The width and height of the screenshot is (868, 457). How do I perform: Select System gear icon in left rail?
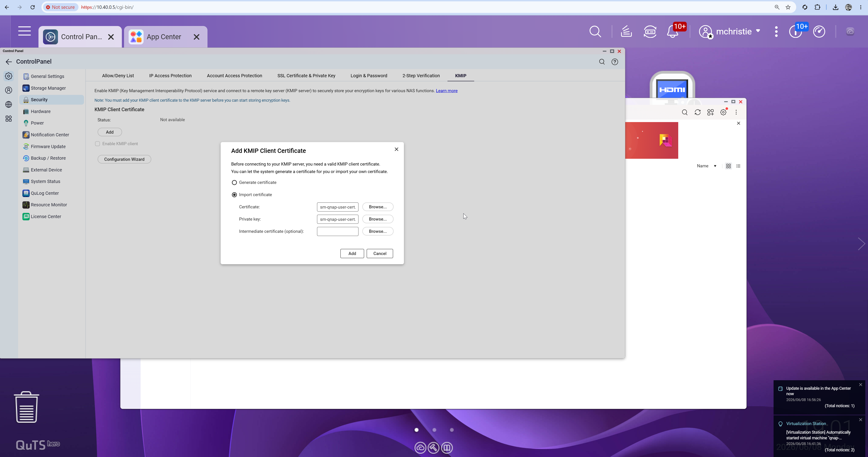[x=9, y=76]
